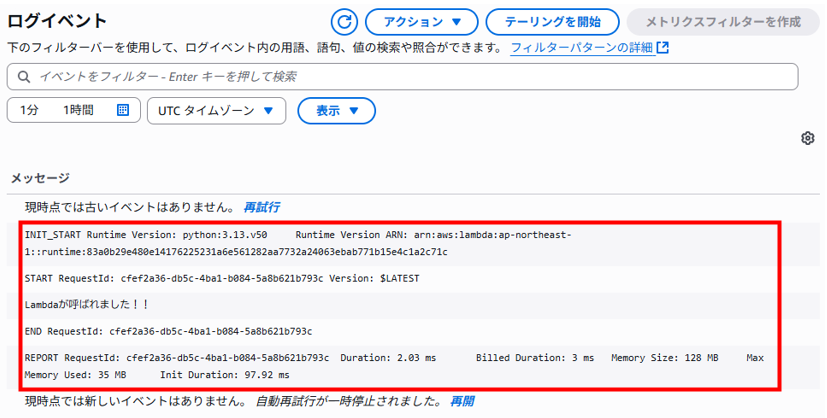Focus the イベントをフィルター search field
The image size is (827, 418).
(402, 77)
